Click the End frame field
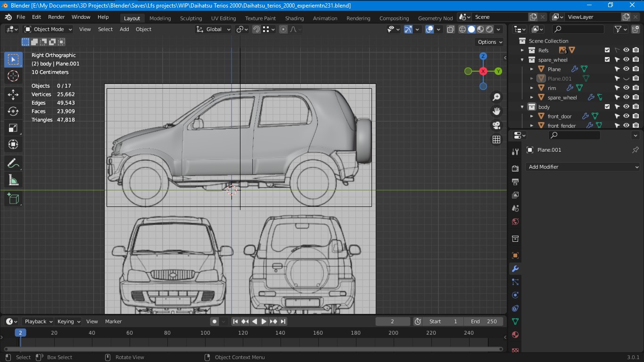This screenshot has height=362, width=644. (x=484, y=321)
